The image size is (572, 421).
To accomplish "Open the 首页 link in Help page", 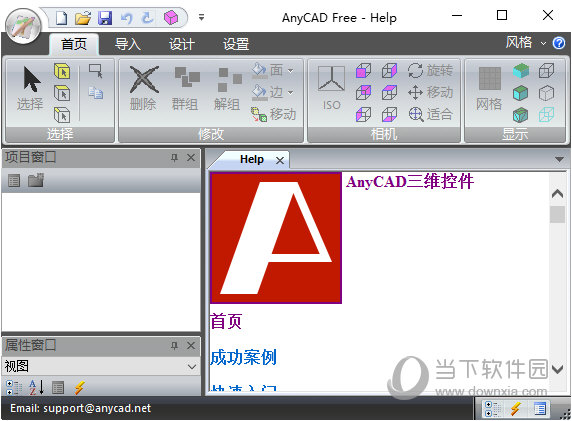I will (x=226, y=321).
